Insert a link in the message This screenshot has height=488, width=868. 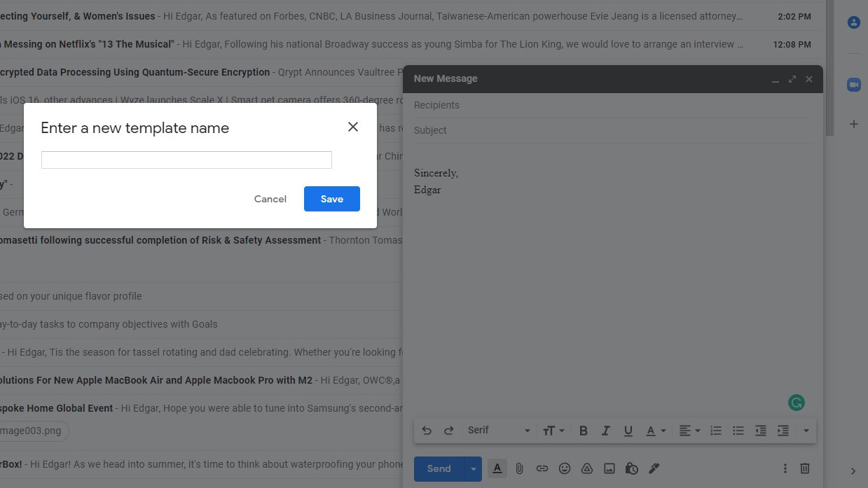[x=542, y=468]
